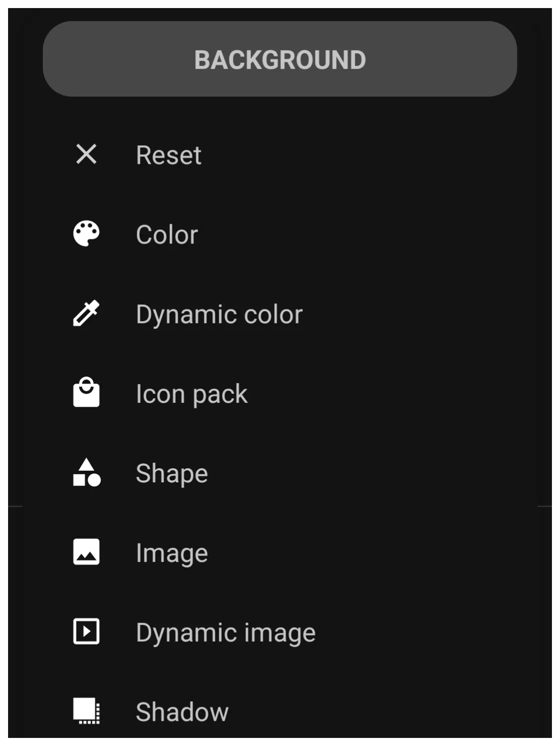This screenshot has width=560, height=746.
Task: Click the shopping bag icon pack icon
Action: [86, 392]
